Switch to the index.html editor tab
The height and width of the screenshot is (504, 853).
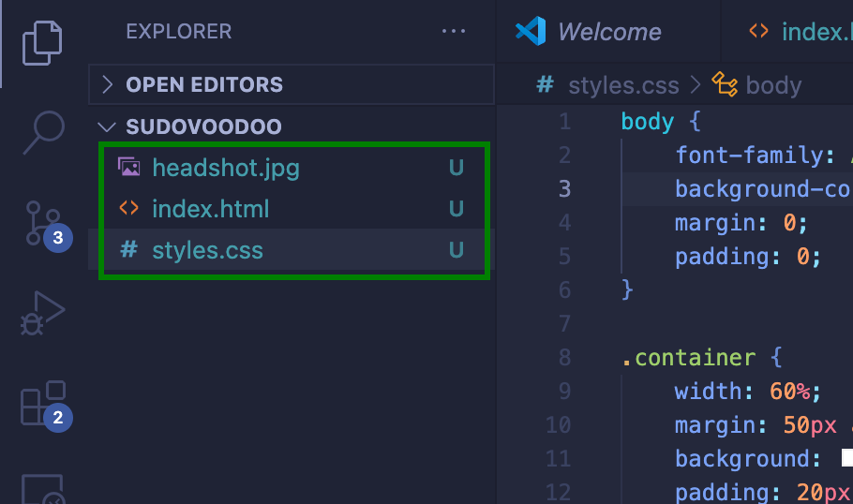(787, 31)
